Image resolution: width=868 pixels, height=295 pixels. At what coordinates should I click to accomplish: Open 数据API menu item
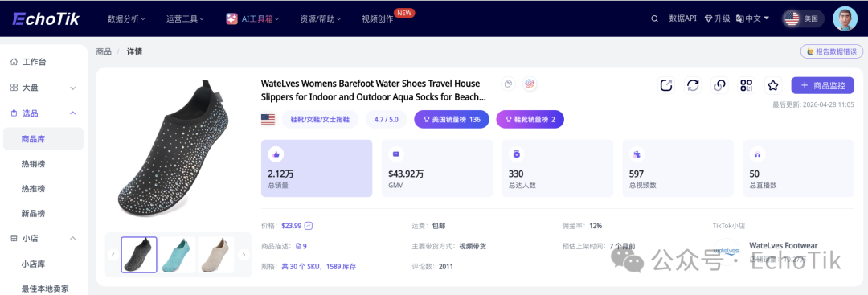pyautogui.click(x=682, y=18)
